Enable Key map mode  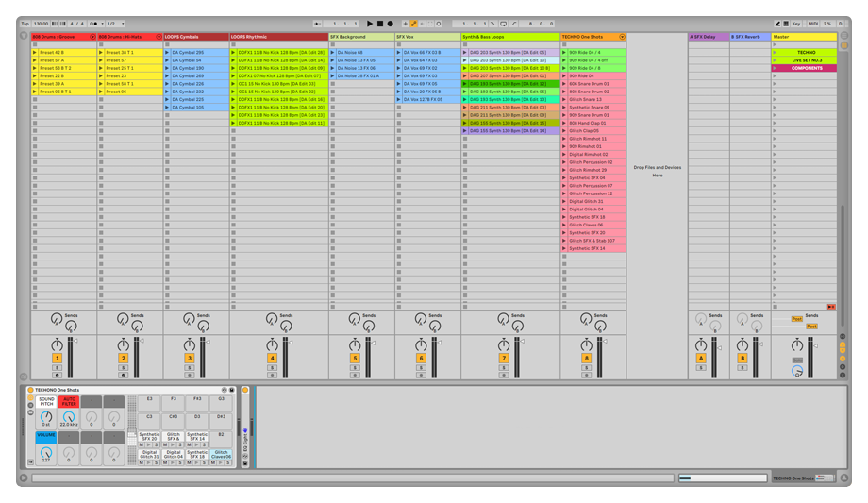796,24
